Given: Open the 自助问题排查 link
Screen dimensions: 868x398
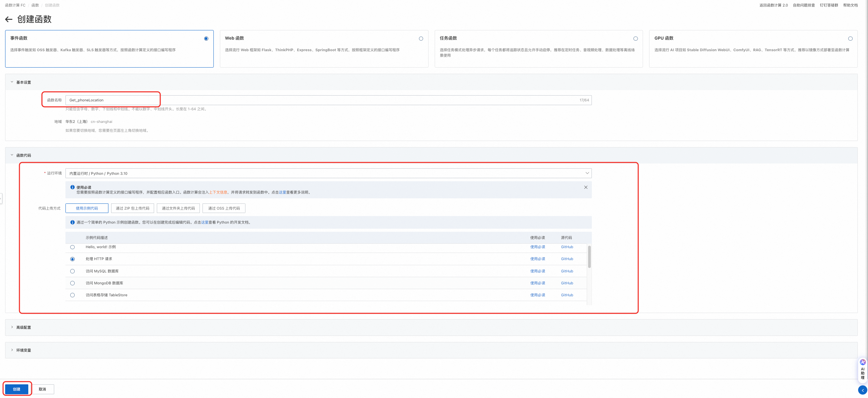Looking at the screenshot, I should [804, 5].
